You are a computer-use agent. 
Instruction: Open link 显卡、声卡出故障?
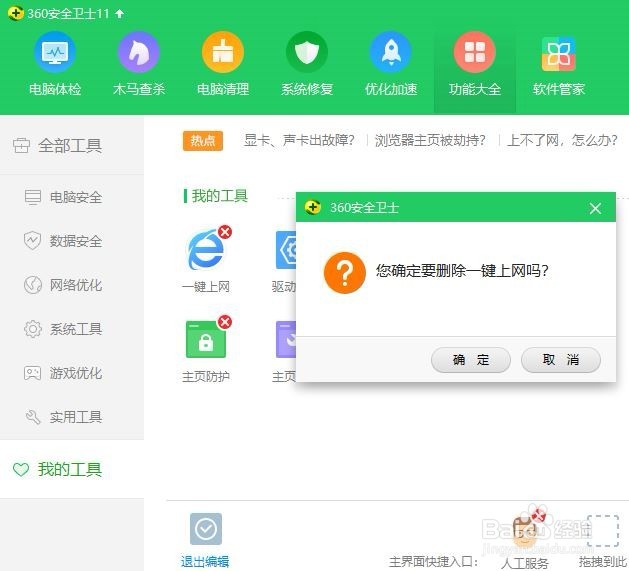coord(299,140)
